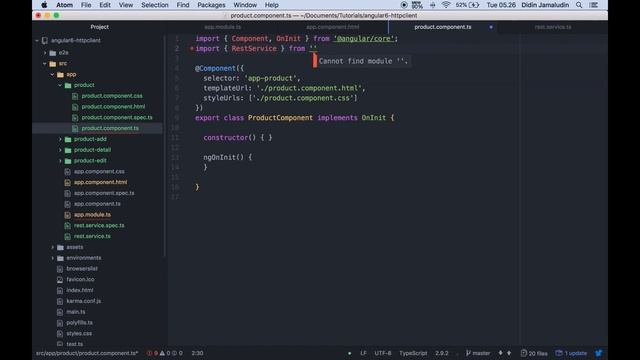The height and width of the screenshot is (360, 640).
Task: Click the info count icon in status bar
Action: 177,353
